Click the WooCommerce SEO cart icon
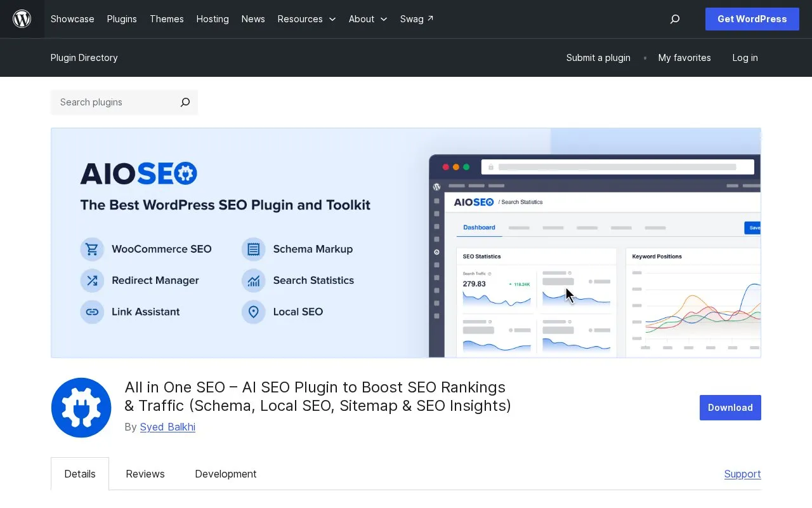The width and height of the screenshot is (812, 508). pos(92,249)
